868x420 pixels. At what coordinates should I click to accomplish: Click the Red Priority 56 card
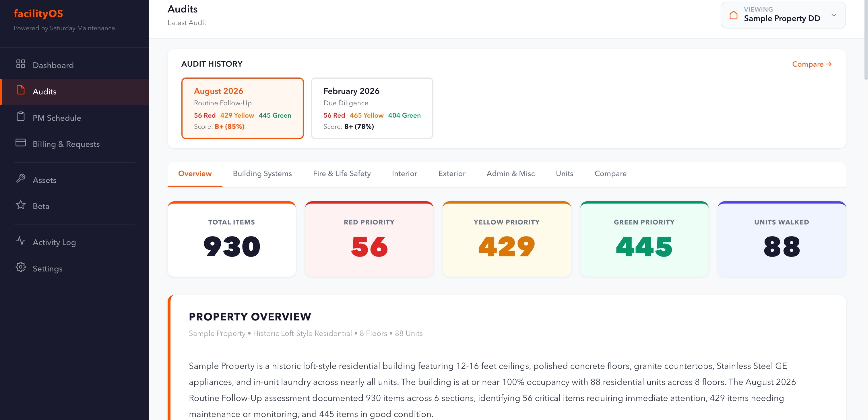pos(369,239)
